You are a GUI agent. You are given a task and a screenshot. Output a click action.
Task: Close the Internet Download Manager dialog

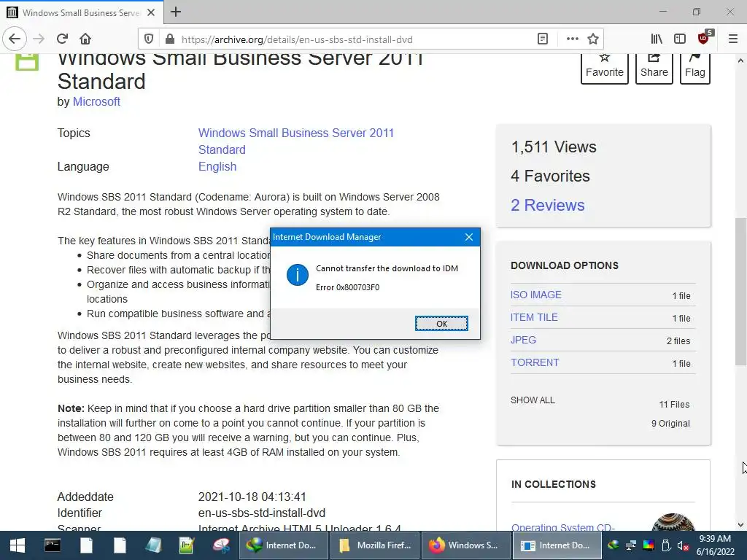(x=469, y=237)
